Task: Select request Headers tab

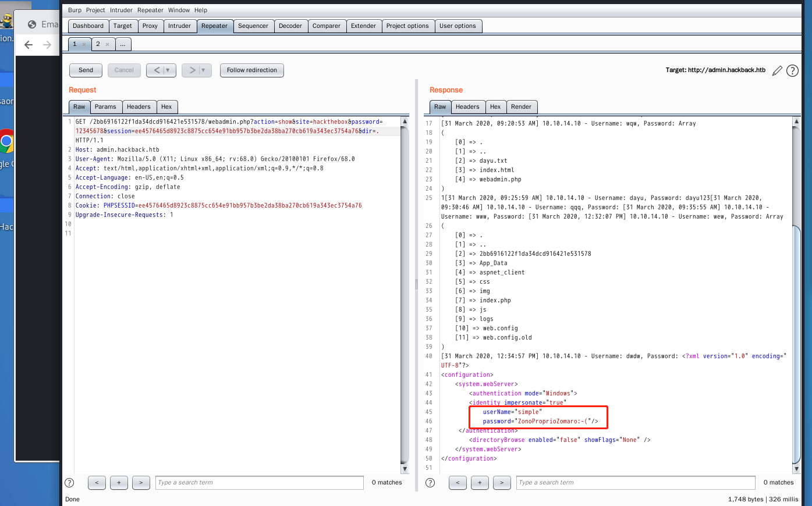Action: pos(139,106)
